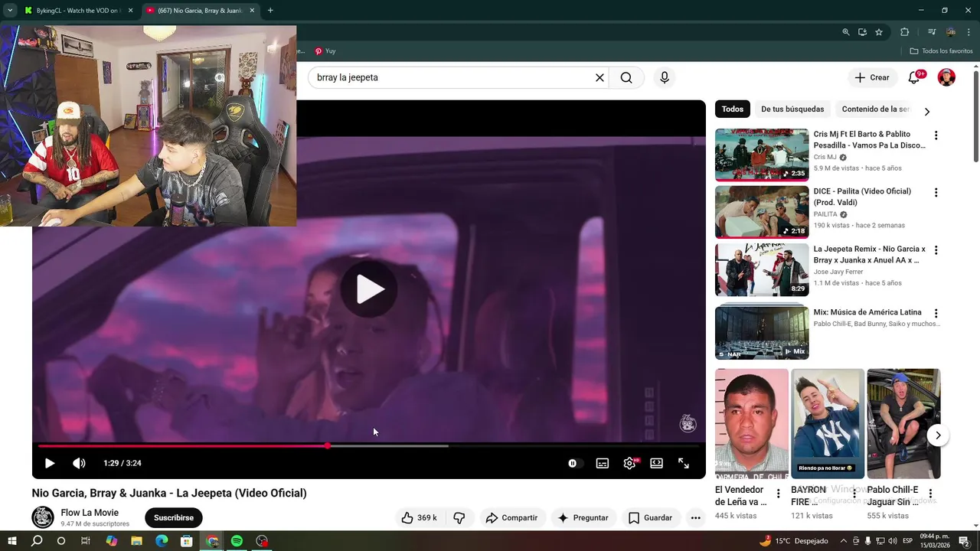This screenshot has width=980, height=551.
Task: Open File Explorer from the taskbar
Action: (137, 541)
